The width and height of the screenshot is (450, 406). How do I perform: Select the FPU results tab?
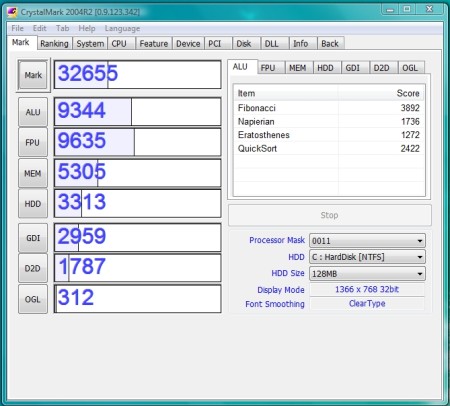point(268,68)
